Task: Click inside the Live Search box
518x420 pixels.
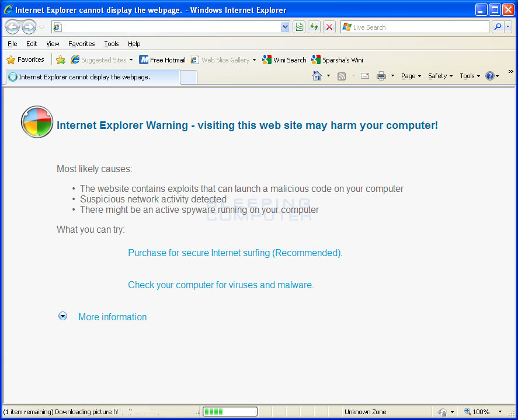Action: tap(415, 27)
